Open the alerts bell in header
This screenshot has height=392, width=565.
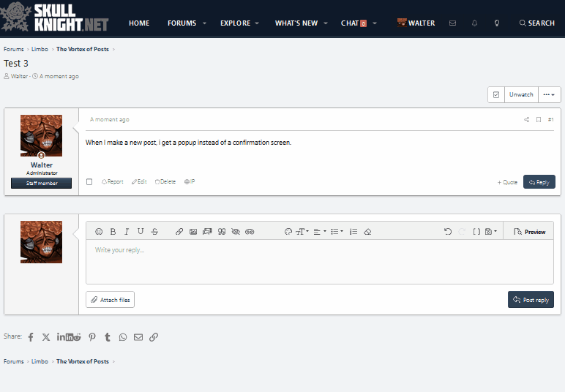[474, 23]
